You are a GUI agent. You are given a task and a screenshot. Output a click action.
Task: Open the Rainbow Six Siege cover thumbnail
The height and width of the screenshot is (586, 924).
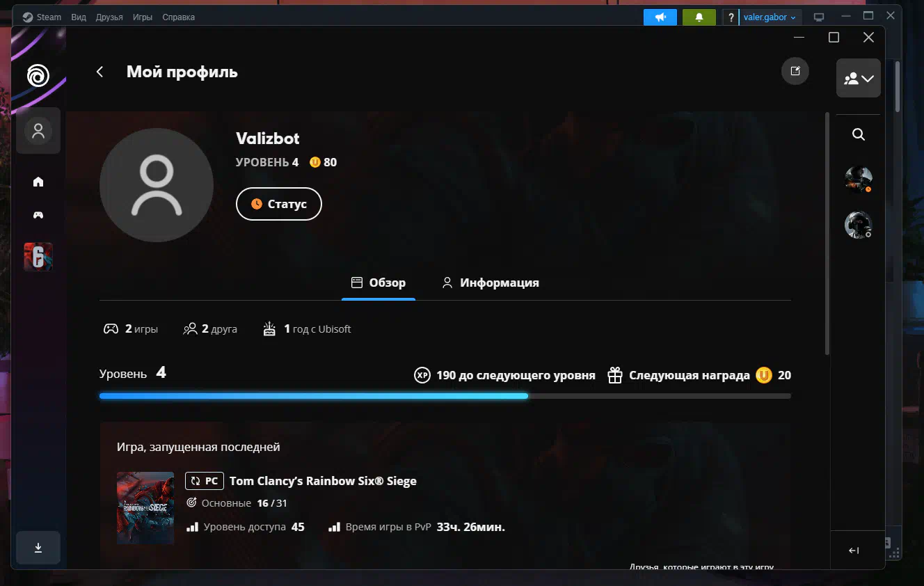145,508
